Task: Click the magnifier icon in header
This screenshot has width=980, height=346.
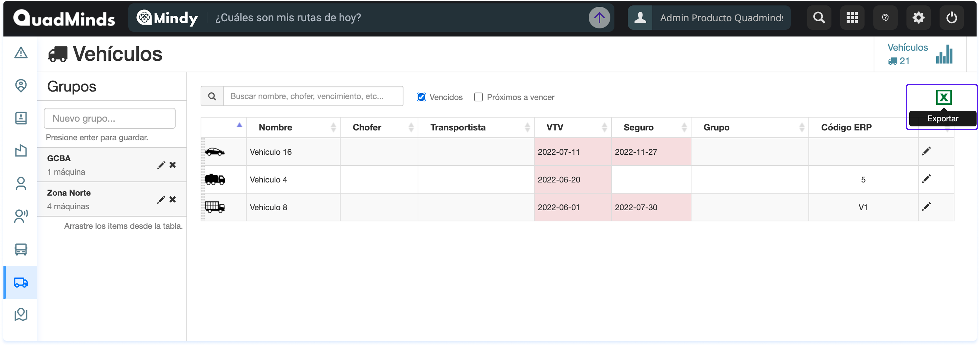Action: [819, 18]
